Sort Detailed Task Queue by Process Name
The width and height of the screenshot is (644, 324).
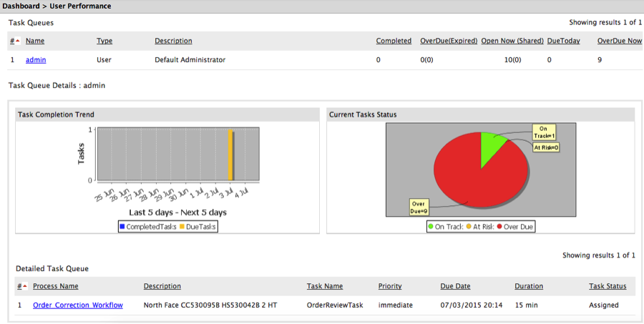pyautogui.click(x=55, y=286)
